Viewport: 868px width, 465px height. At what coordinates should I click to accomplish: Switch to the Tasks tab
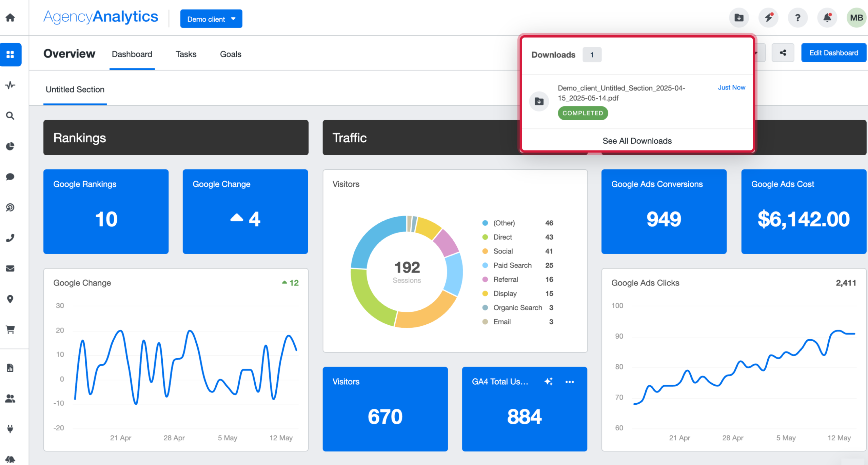pos(186,54)
